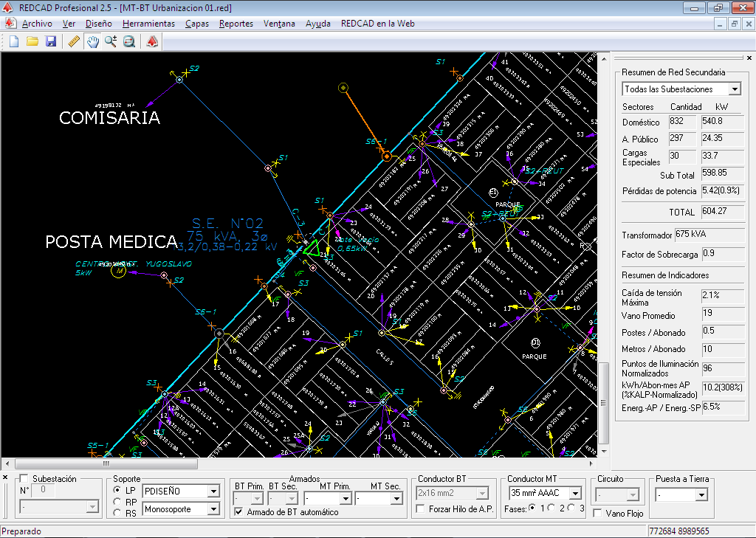Enable the Vano Flojo checkbox

(598, 514)
